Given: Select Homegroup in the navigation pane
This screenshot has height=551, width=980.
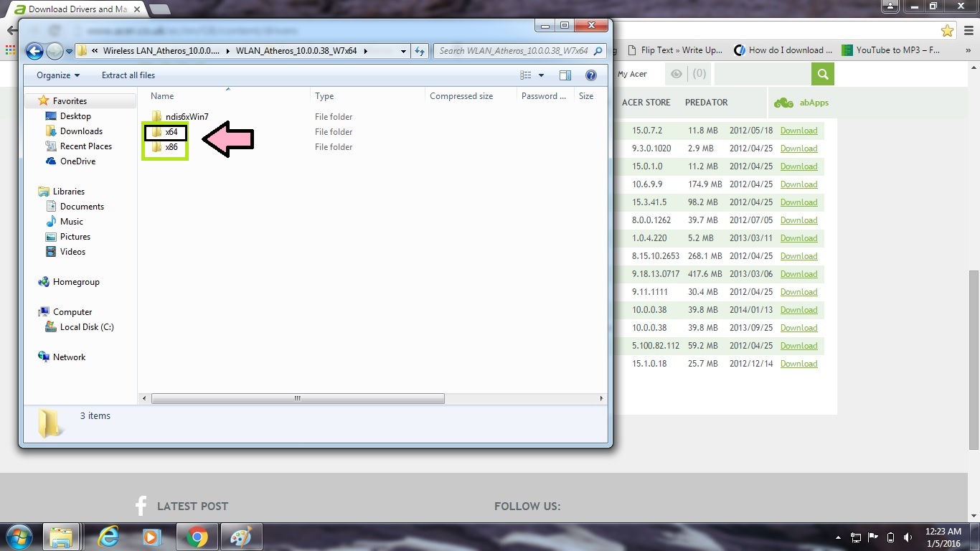Looking at the screenshot, I should pyautogui.click(x=75, y=282).
